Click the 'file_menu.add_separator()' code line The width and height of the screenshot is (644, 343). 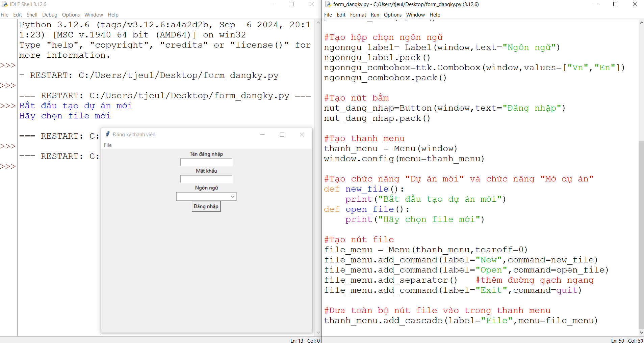point(391,280)
